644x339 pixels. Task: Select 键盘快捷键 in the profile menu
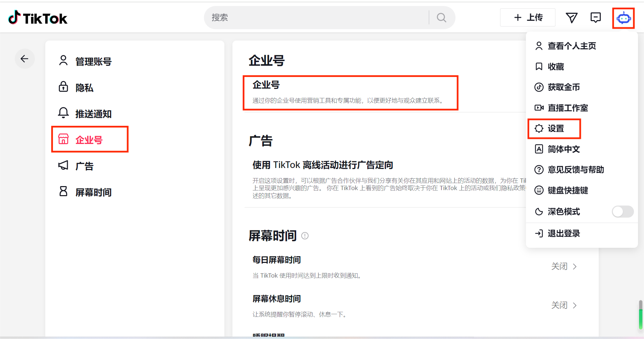coord(582,190)
